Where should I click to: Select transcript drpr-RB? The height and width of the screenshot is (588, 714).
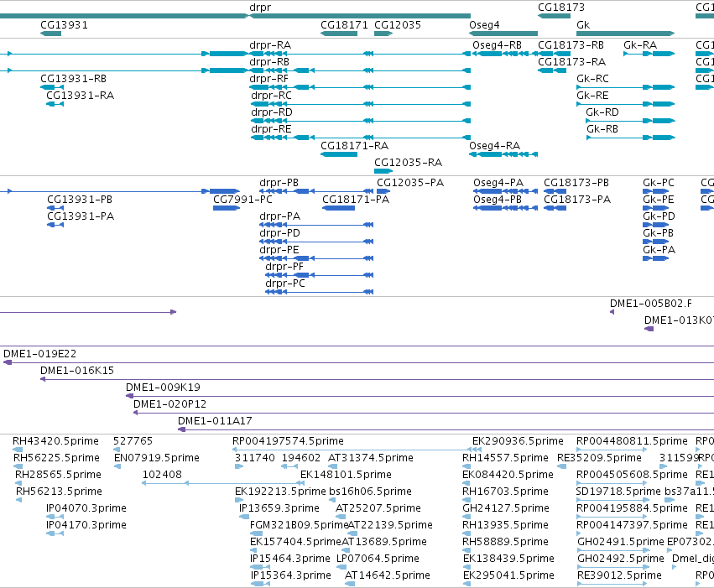269,62
